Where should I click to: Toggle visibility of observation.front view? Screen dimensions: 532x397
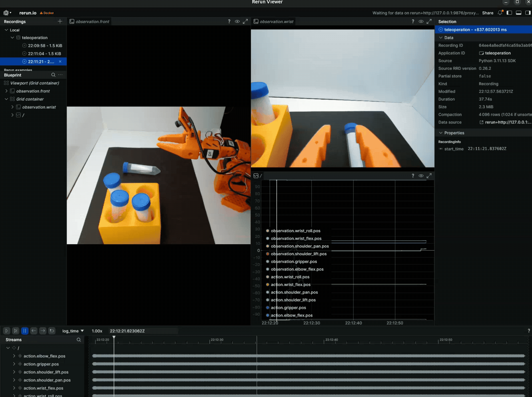[x=237, y=21]
